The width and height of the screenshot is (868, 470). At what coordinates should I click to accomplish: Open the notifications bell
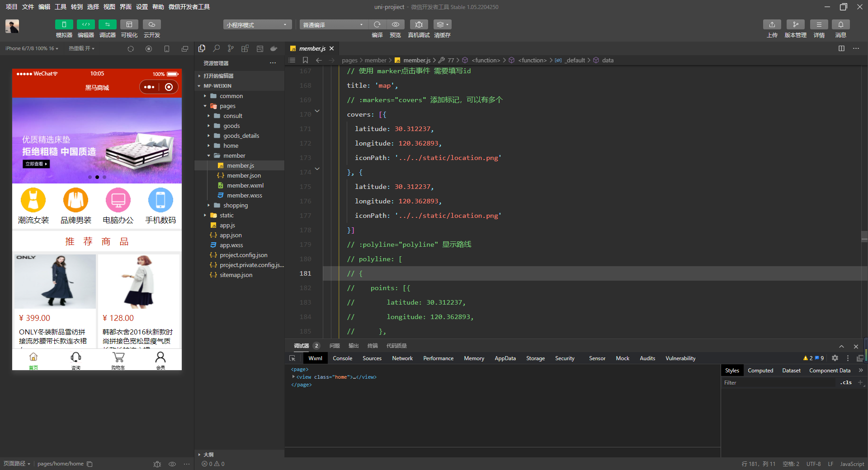[x=841, y=24]
